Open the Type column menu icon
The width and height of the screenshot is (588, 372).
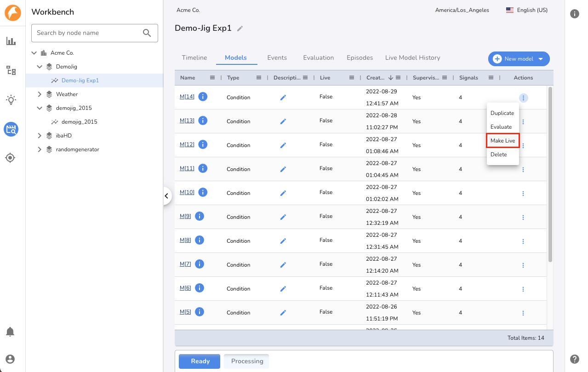259,78
